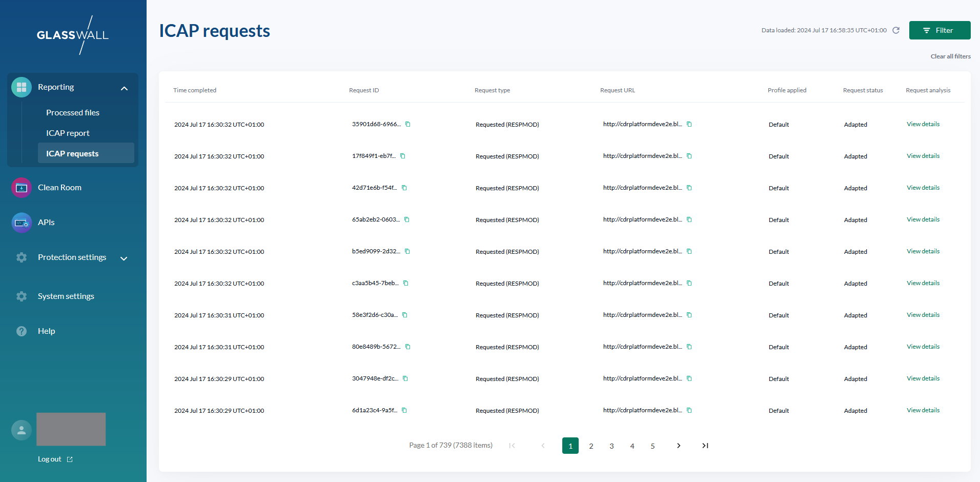Copy request ID starting with 42d71e6b

pos(404,188)
